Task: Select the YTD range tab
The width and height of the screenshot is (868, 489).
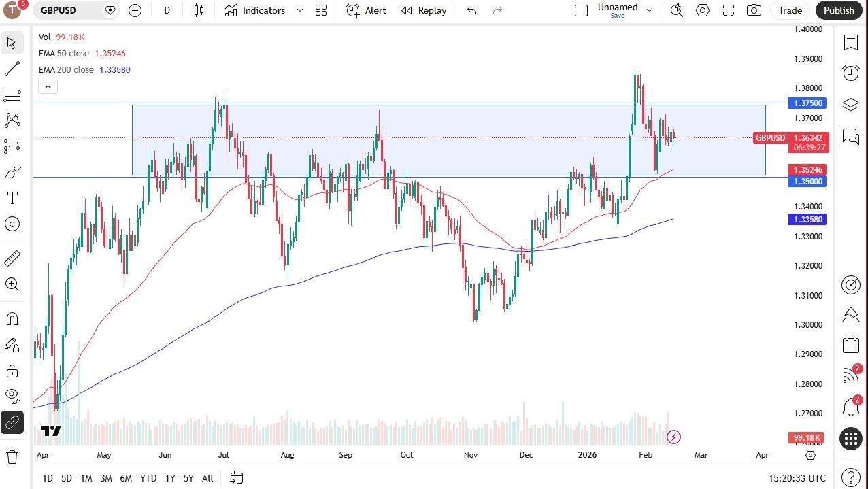Action: [x=148, y=478]
